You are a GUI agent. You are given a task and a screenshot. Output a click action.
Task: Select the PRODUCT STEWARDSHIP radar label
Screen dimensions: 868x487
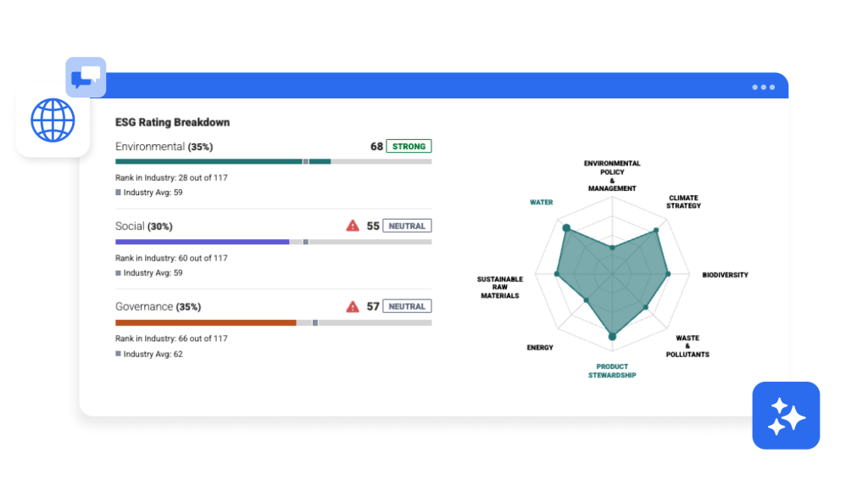point(612,371)
